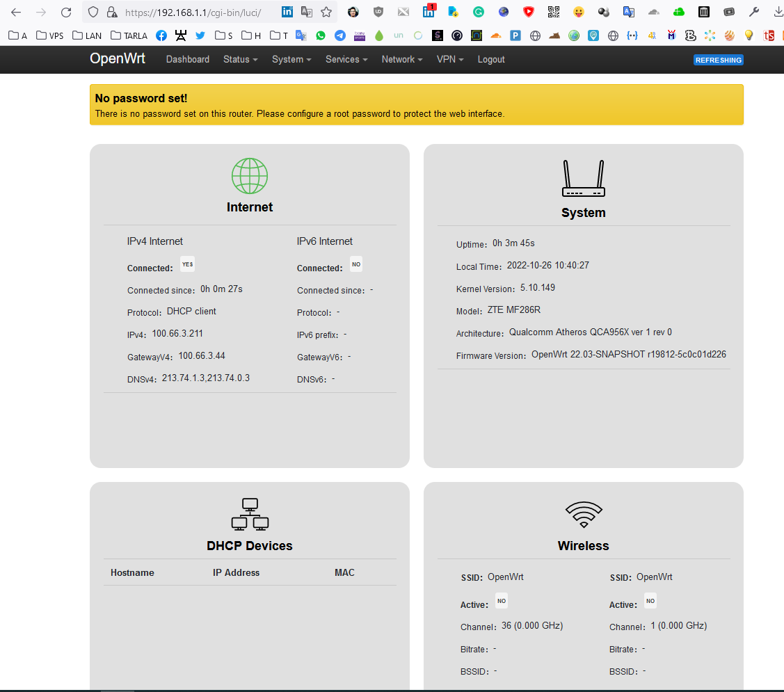The height and width of the screenshot is (692, 784).
Task: Click the DNSv4 value 213.74.1.3,213.74.0.3
Action: pos(205,378)
